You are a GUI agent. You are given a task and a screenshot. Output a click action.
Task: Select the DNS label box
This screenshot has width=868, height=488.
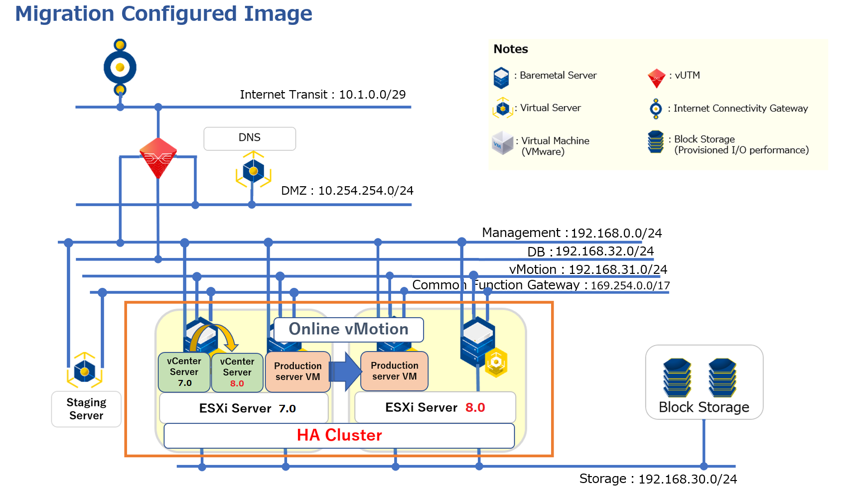pyautogui.click(x=250, y=138)
